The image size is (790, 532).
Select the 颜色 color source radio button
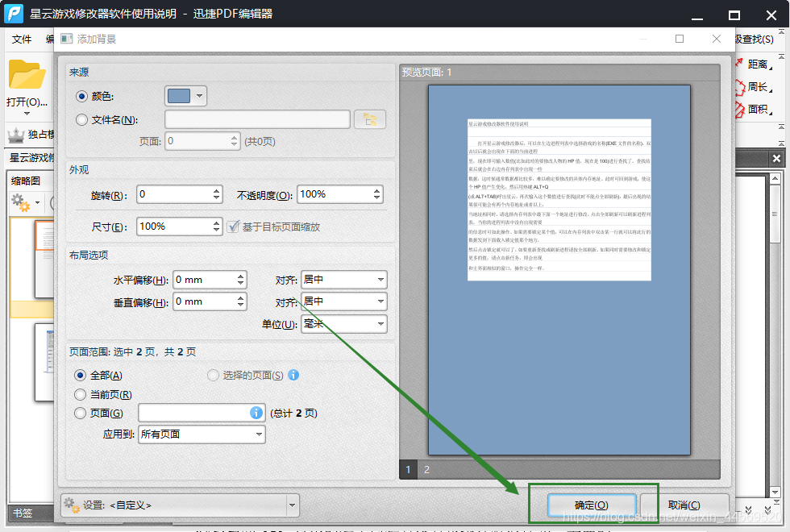[x=81, y=96]
